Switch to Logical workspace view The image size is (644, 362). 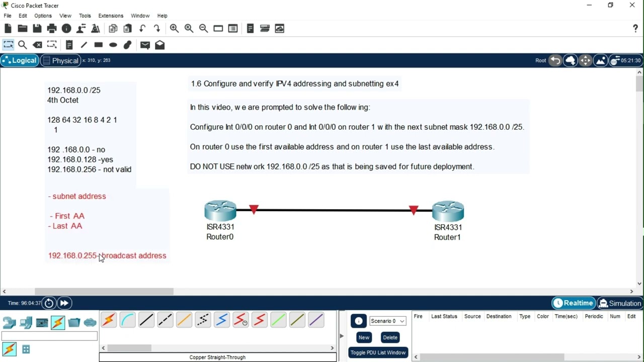tap(19, 60)
